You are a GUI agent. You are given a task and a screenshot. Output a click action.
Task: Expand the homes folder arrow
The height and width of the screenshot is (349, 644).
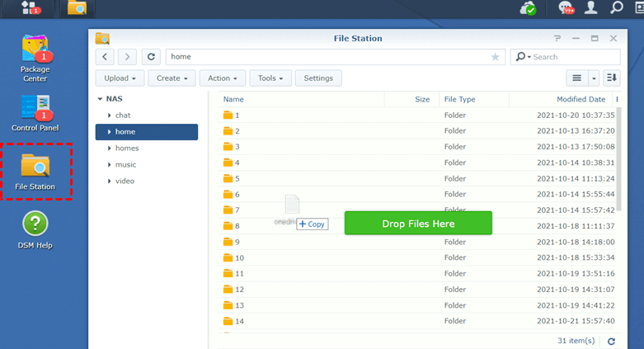click(x=109, y=149)
